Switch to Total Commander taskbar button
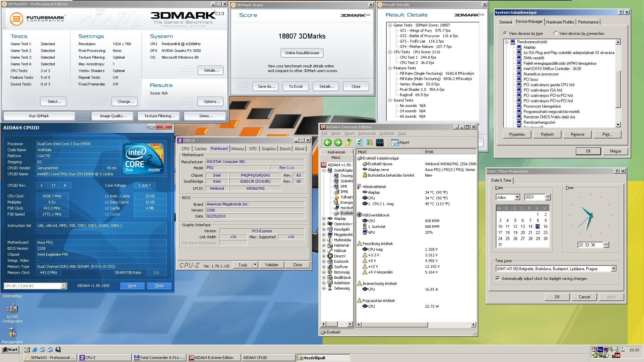The width and height of the screenshot is (644, 362). [160, 358]
